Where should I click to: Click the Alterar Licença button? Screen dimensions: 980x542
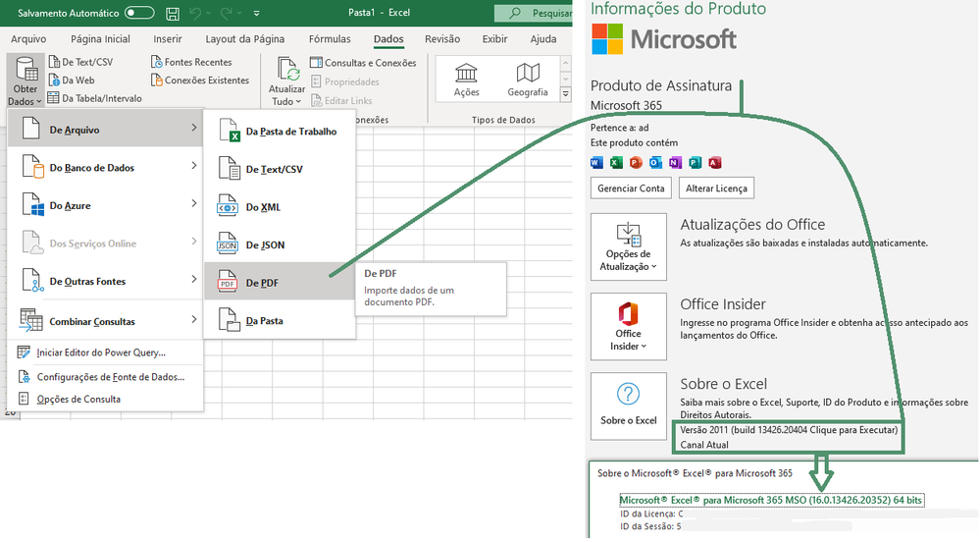point(716,188)
